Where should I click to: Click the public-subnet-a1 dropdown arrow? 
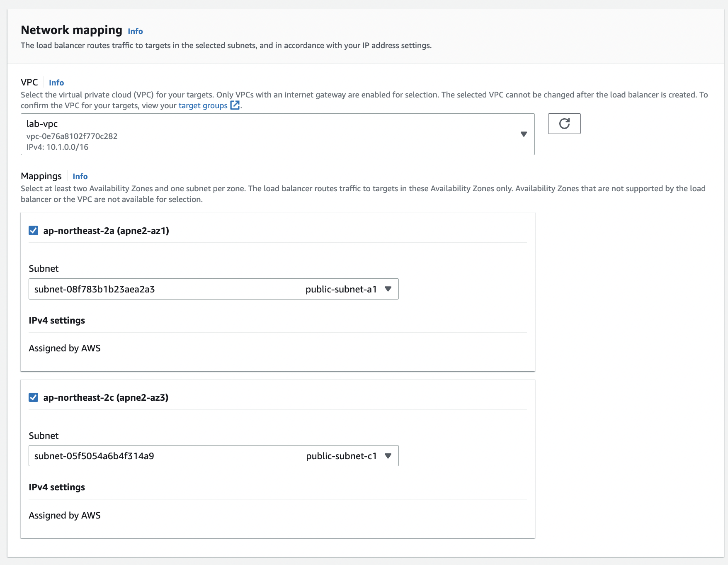click(388, 289)
